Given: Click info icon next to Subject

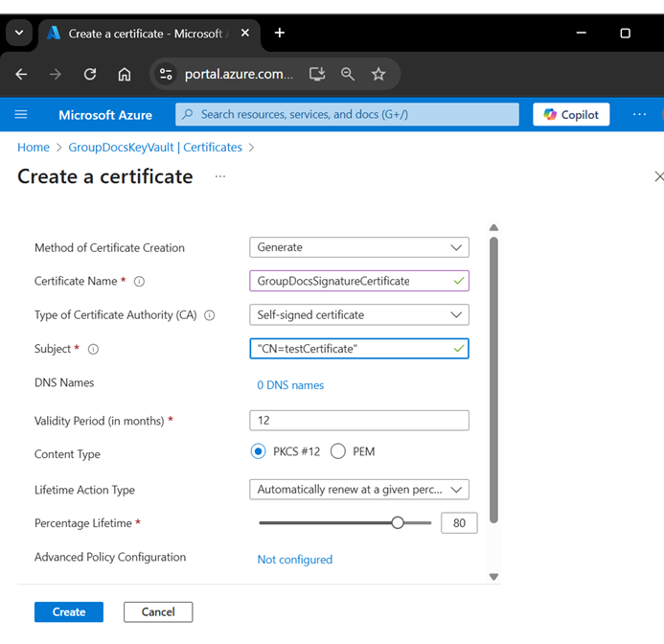Looking at the screenshot, I should pos(93,350).
